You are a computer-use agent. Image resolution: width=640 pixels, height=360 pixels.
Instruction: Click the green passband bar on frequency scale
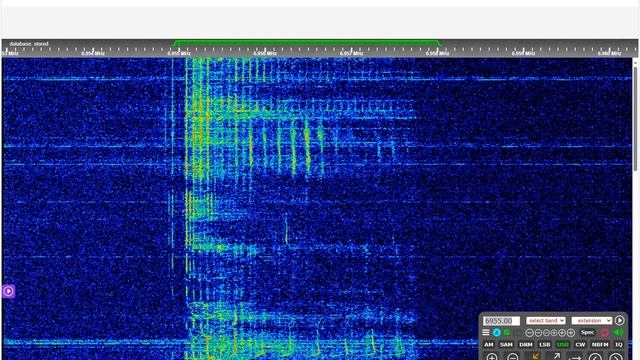point(307,42)
